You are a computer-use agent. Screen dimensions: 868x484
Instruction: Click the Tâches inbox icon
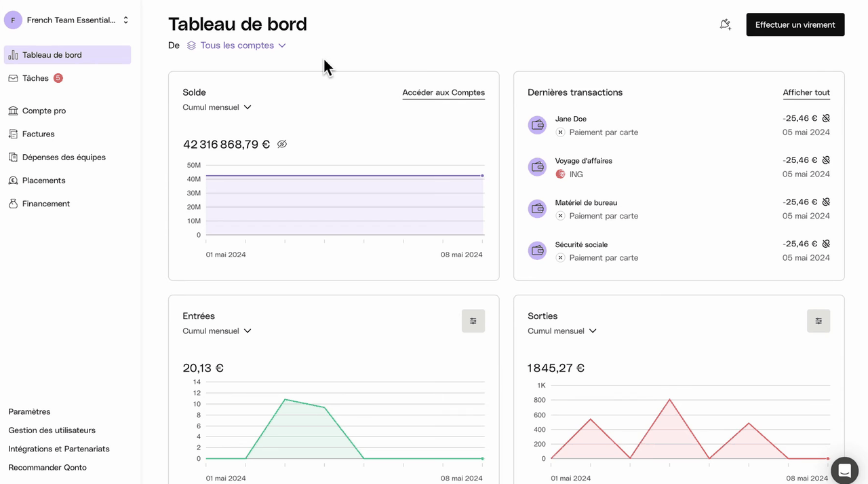point(13,78)
